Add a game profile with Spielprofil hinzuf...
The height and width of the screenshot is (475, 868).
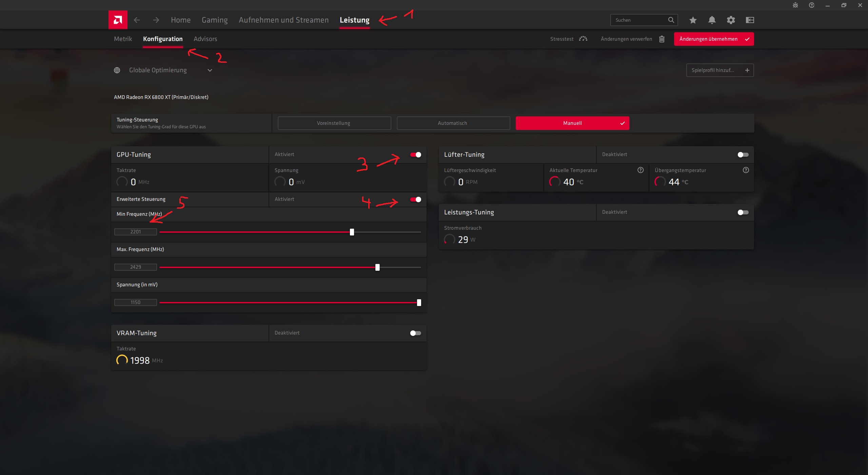pyautogui.click(x=719, y=70)
